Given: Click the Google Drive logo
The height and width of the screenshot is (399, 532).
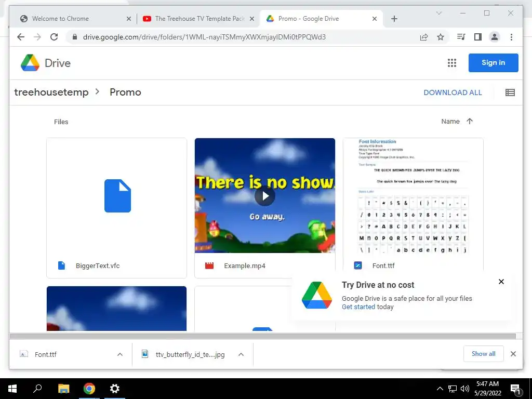Looking at the screenshot, I should (x=30, y=63).
